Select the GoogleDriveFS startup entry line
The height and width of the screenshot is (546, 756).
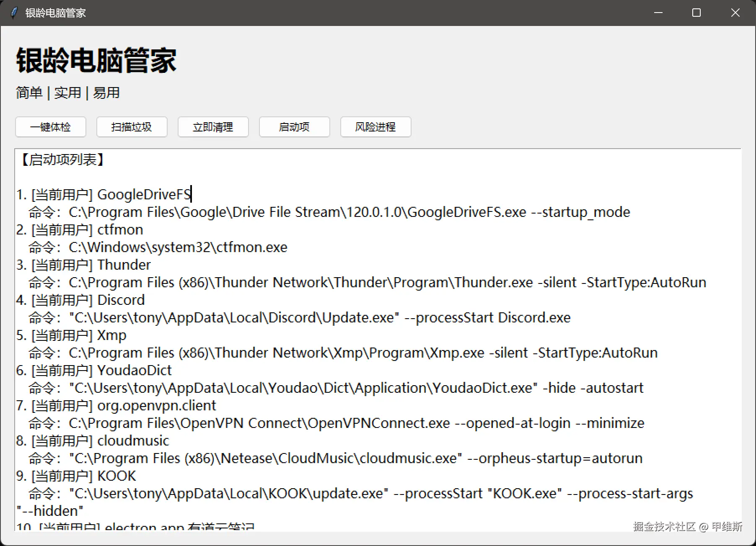click(x=104, y=195)
